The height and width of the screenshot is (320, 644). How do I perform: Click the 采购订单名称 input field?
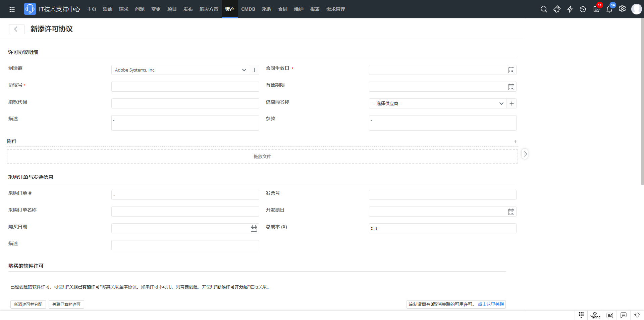pyautogui.click(x=185, y=212)
